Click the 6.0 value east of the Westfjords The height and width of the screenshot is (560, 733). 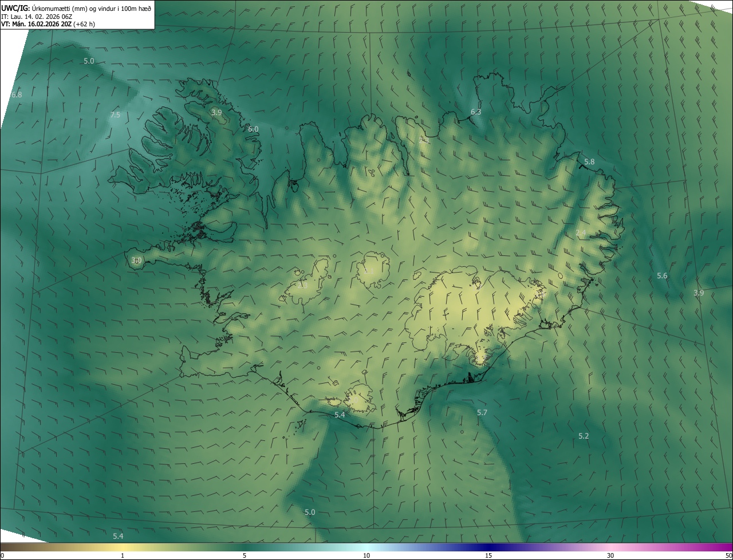pyautogui.click(x=253, y=129)
